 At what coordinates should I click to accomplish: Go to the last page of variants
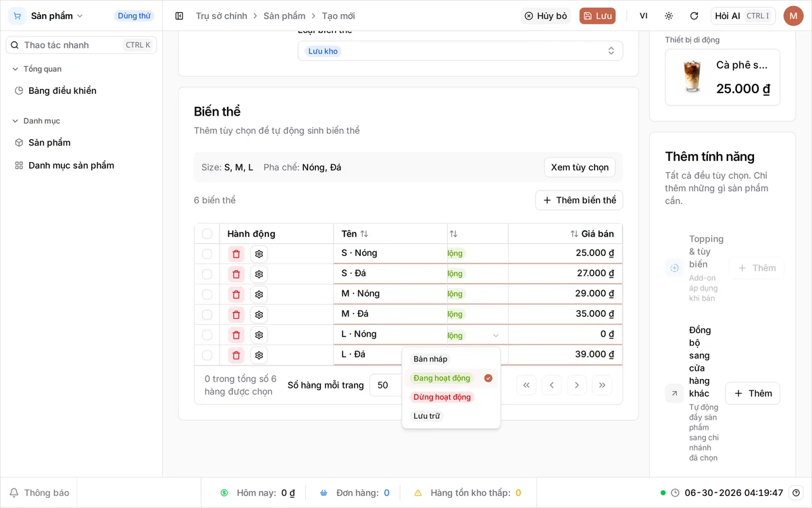coord(602,385)
